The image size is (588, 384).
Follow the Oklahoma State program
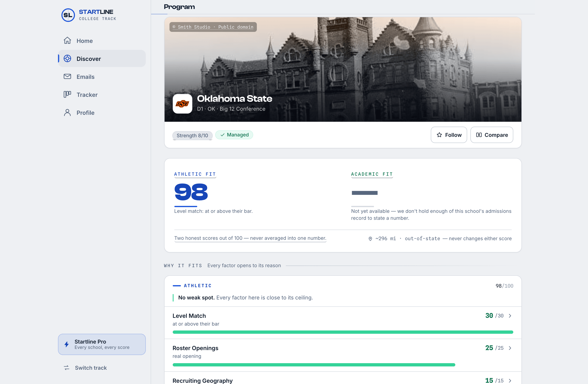pos(449,135)
